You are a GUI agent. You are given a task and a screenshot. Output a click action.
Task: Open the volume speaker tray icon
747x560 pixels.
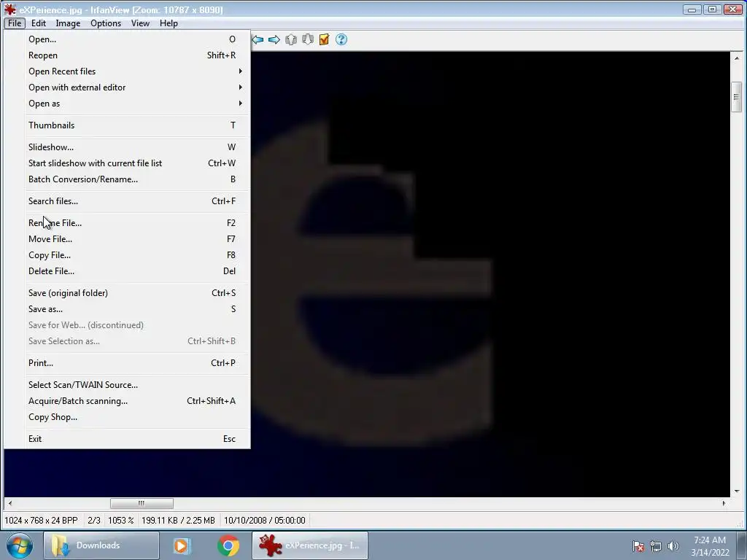(x=673, y=546)
